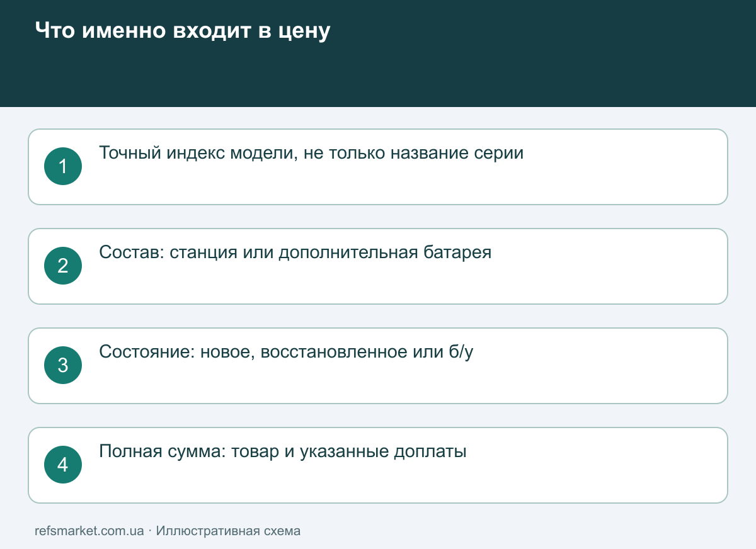Image resolution: width=756 pixels, height=549 pixels.
Task: Select the text "Полная сумма: товар и указанные доплаты"
Action: pos(283,451)
